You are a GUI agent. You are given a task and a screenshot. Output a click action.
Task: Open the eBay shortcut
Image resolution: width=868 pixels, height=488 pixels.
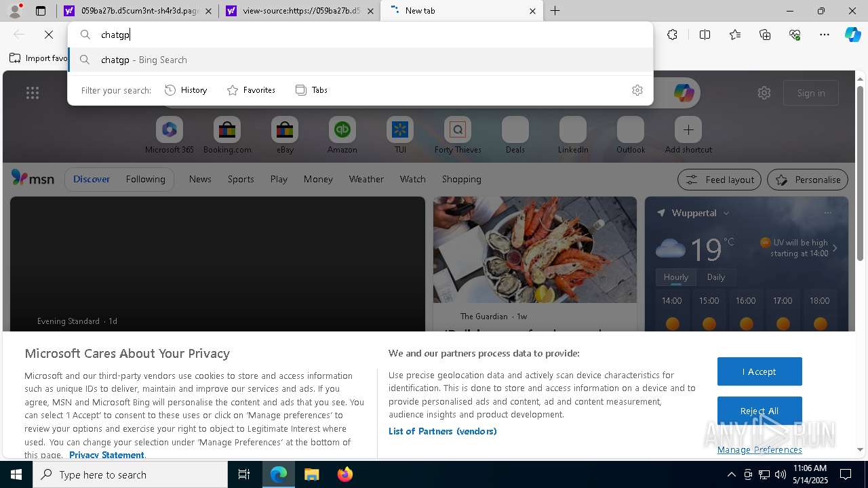pos(285,136)
